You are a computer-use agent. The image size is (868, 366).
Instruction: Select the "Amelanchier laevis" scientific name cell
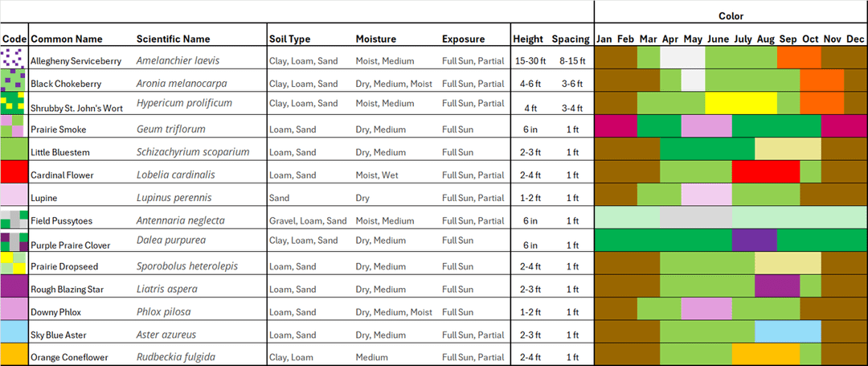tap(177, 60)
